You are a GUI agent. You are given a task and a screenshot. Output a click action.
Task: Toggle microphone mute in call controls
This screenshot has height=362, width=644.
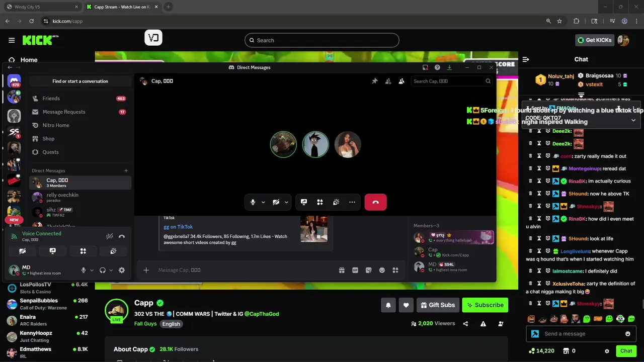[253, 202]
